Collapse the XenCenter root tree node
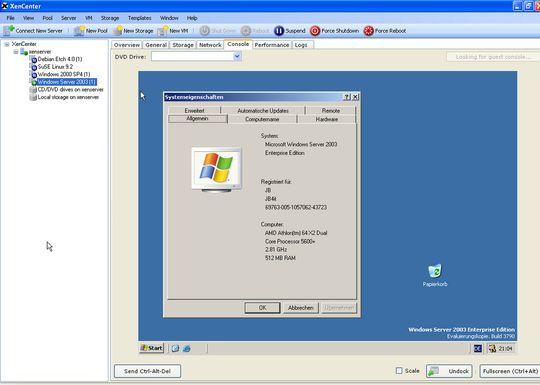 click(7, 44)
